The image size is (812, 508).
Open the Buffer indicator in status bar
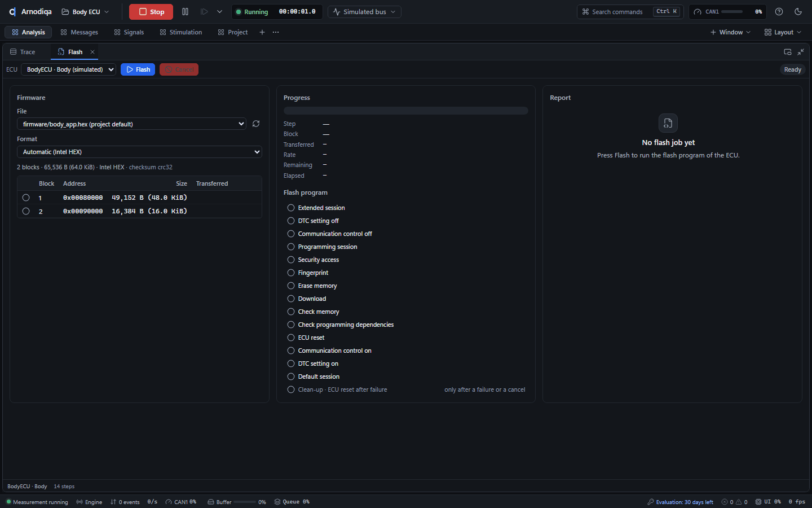[237, 502]
